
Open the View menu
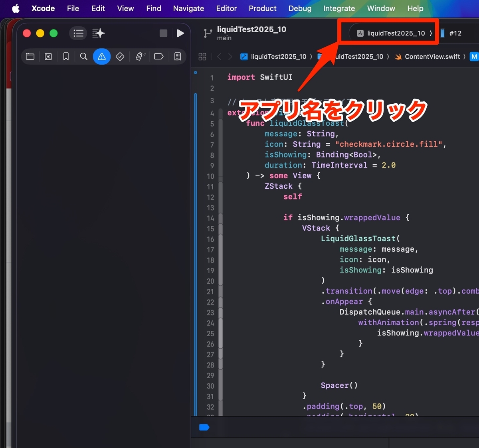(x=125, y=8)
